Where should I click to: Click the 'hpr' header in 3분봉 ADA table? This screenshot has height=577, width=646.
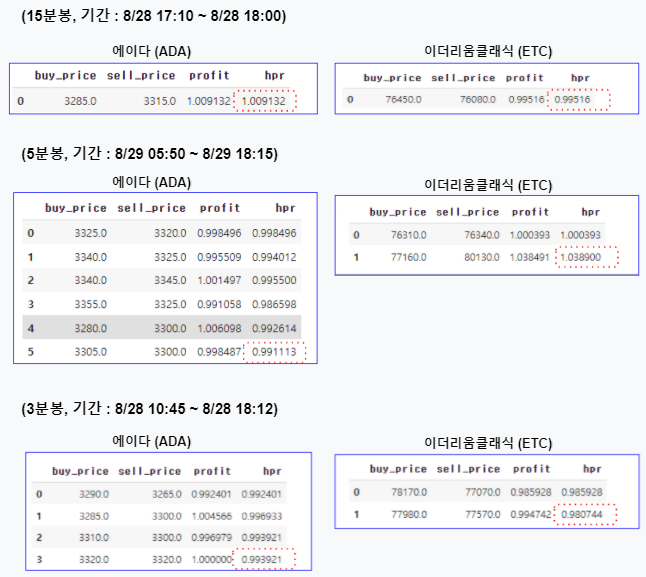tap(272, 471)
